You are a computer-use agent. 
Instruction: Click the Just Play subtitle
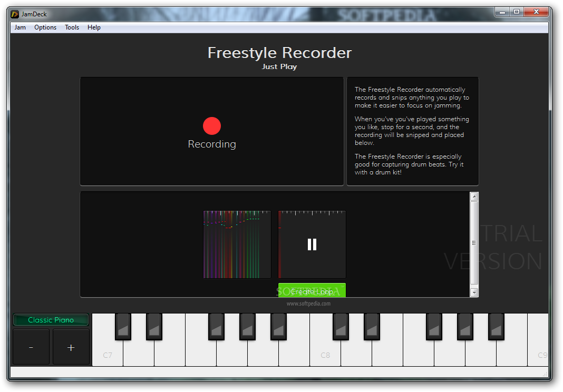coord(279,67)
